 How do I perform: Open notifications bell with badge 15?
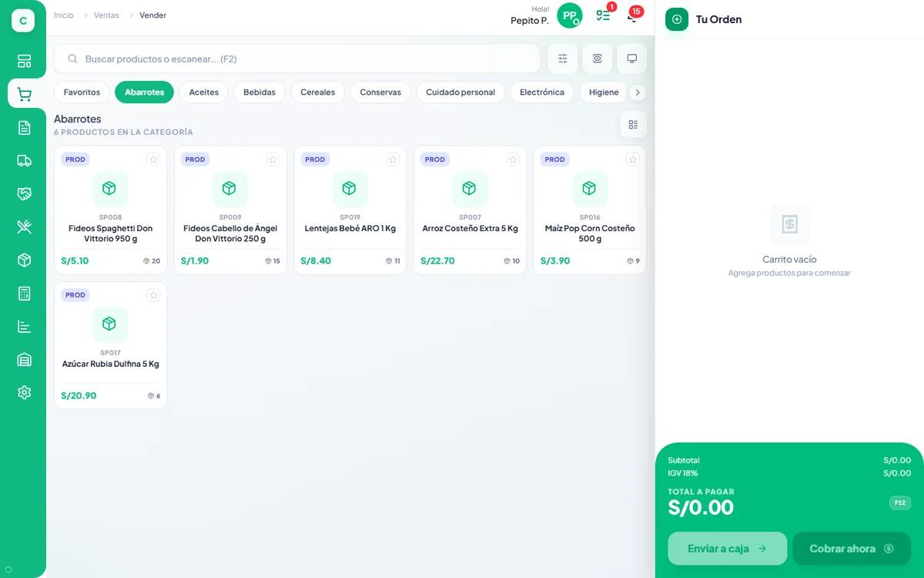tap(633, 15)
